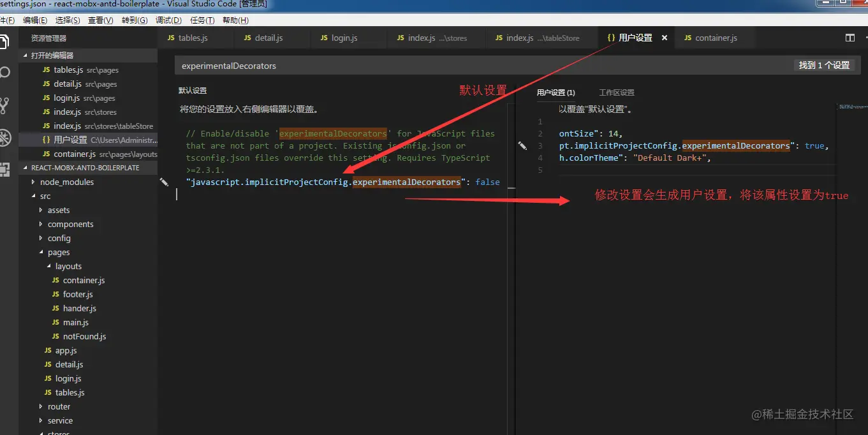Screen dimensions: 868x435
Task: Collapse the REACT-MOBX-ANTD-BOILERPLATE project section
Action: click(x=88, y=168)
